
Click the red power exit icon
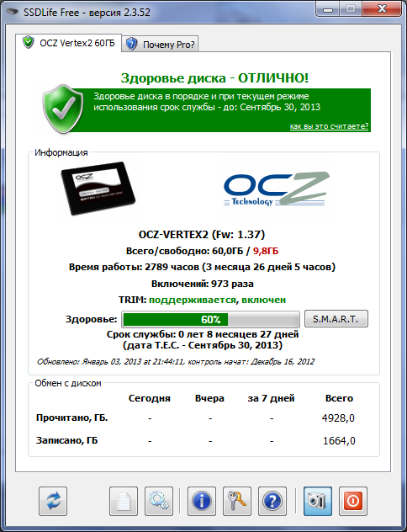pyautogui.click(x=353, y=501)
